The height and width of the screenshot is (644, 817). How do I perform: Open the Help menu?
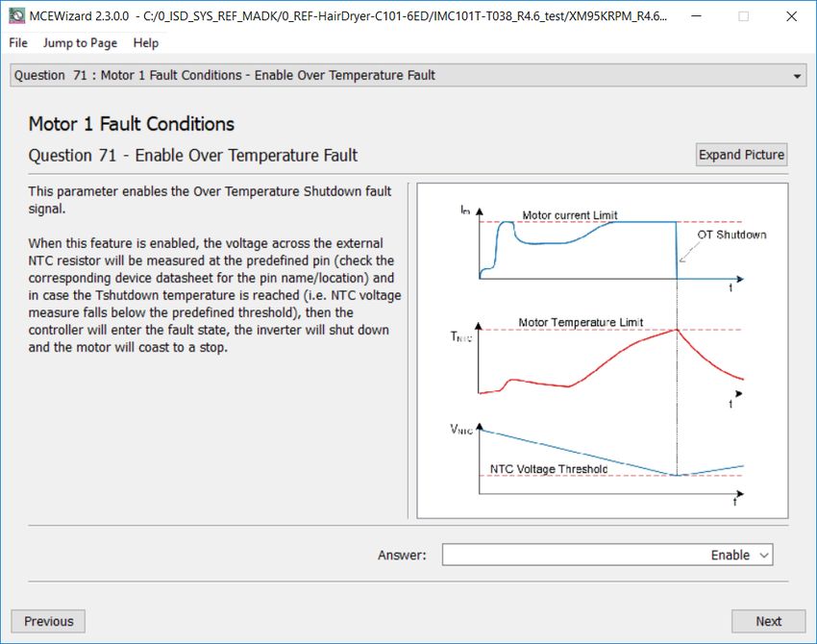click(x=146, y=42)
